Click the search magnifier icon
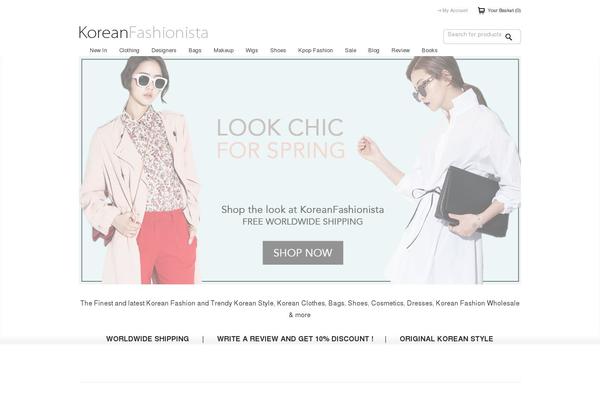Screen dimensions: 600x400 [x=508, y=37]
